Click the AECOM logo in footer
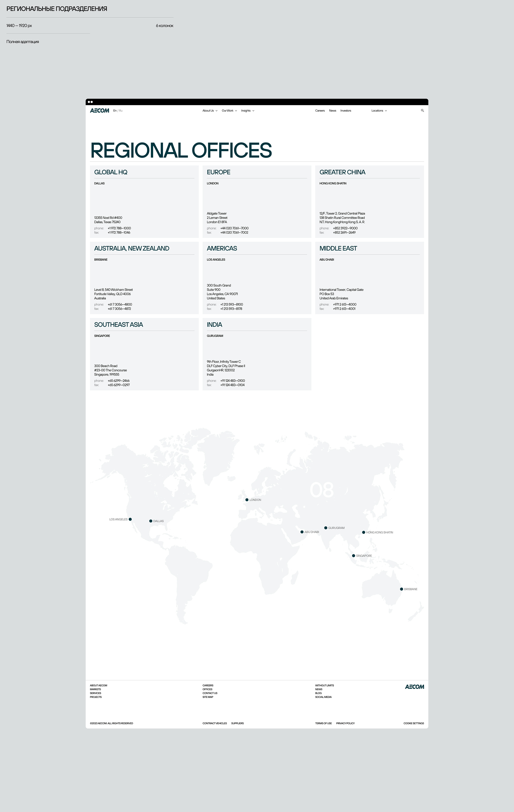 (x=414, y=687)
